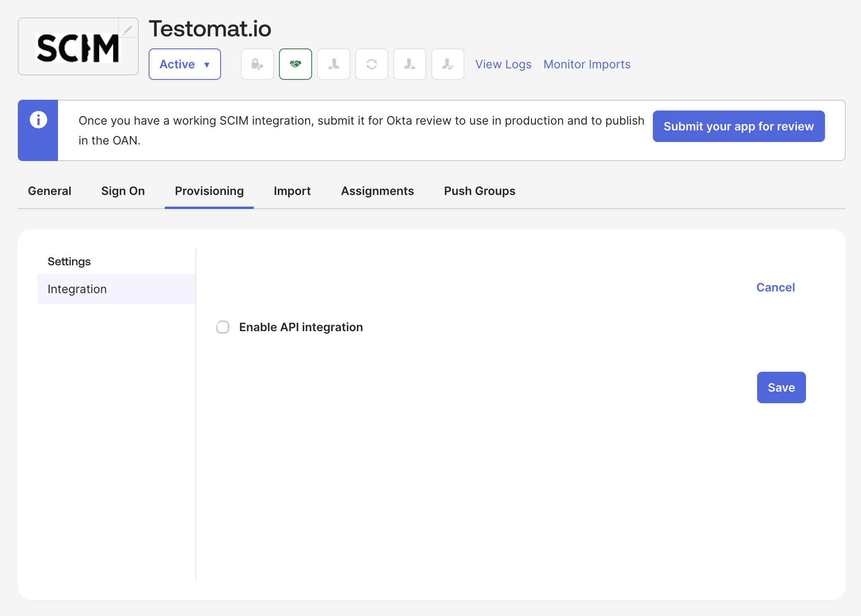This screenshot has width=861, height=616.
Task: Open the Push Groups tab
Action: pos(479,191)
